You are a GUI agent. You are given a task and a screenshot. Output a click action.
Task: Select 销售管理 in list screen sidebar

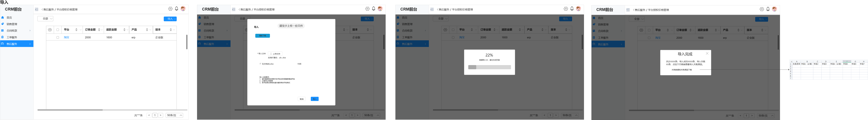(17, 24)
